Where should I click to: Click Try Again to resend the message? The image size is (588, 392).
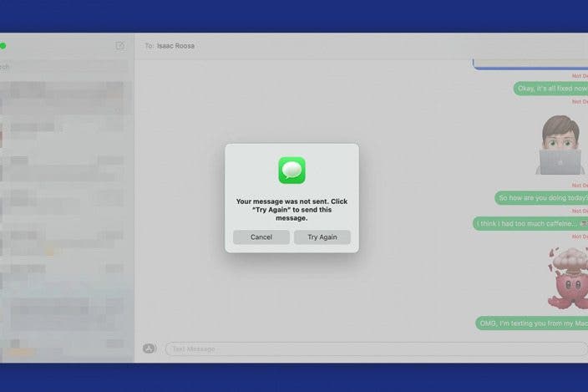tap(322, 237)
